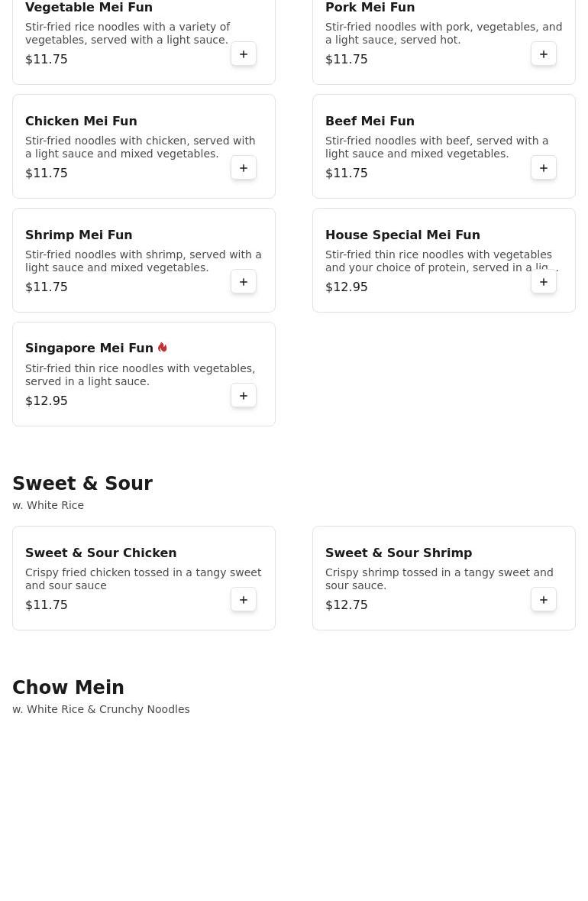The width and height of the screenshot is (588, 901).
Task: Add Beef Mei Fun using plus icon
Action: (x=544, y=168)
